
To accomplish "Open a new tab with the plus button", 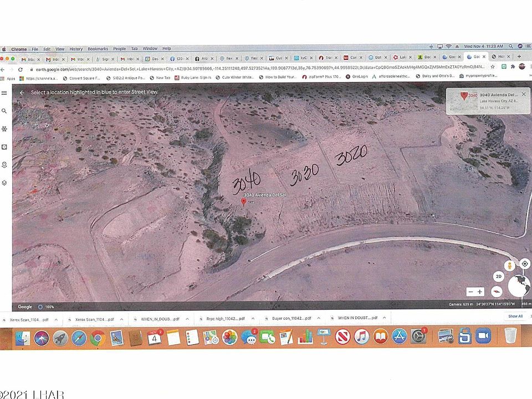I will coord(519,57).
